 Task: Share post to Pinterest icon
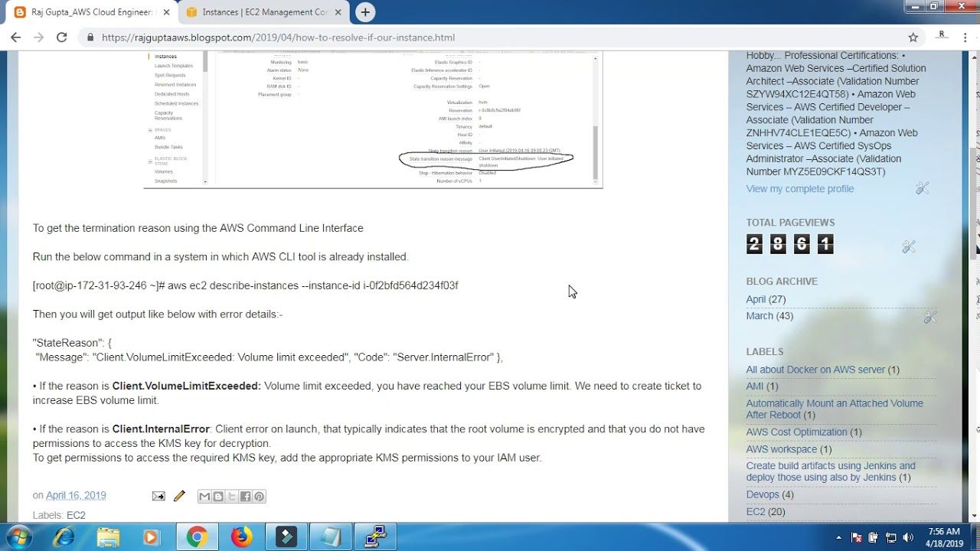click(260, 496)
